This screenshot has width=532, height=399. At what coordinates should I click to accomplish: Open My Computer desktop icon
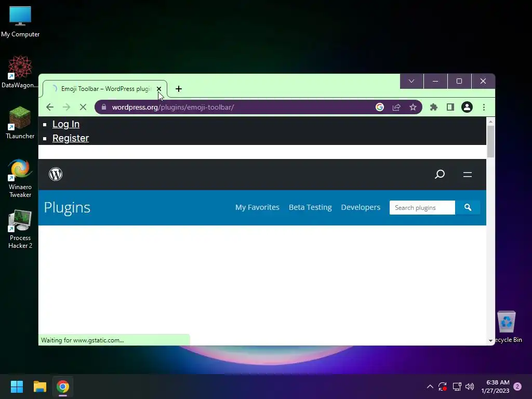click(20, 22)
